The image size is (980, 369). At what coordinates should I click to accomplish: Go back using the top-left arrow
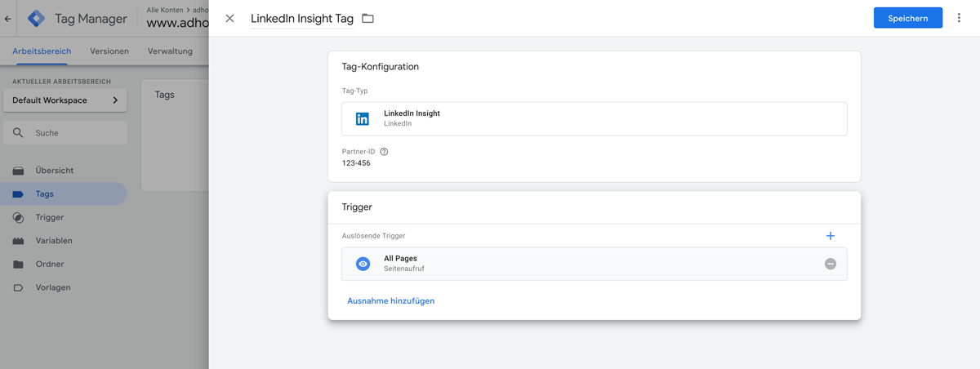(8, 17)
